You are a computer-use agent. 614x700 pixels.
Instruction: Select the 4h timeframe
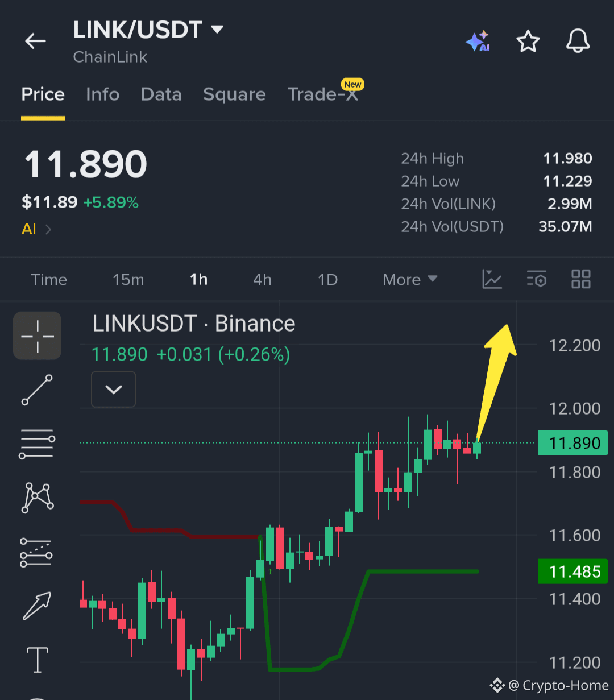click(262, 280)
